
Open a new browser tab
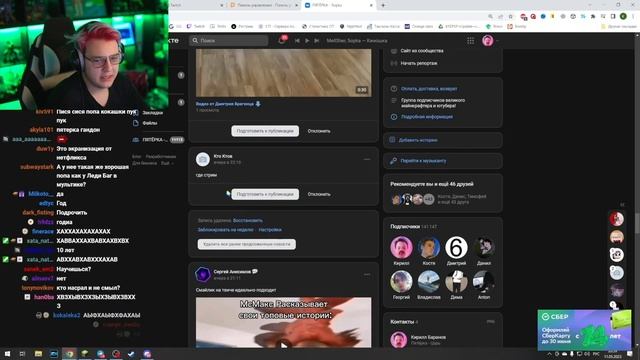383,5
